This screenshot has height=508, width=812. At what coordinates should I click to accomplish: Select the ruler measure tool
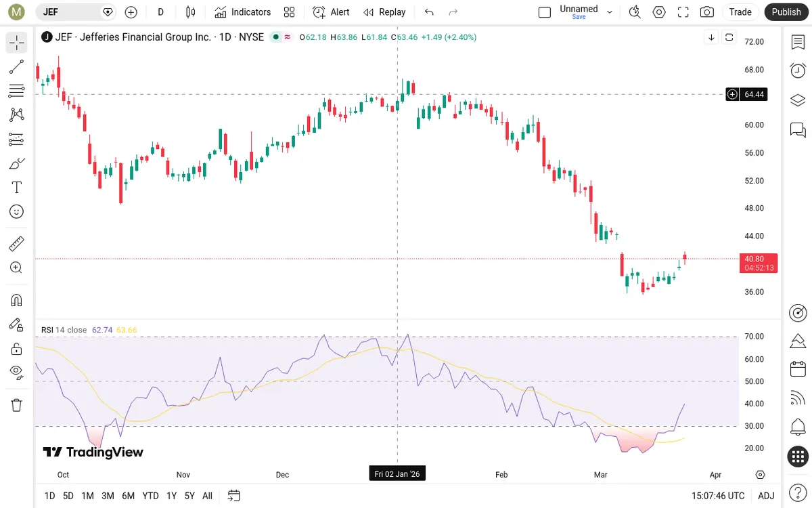click(17, 243)
